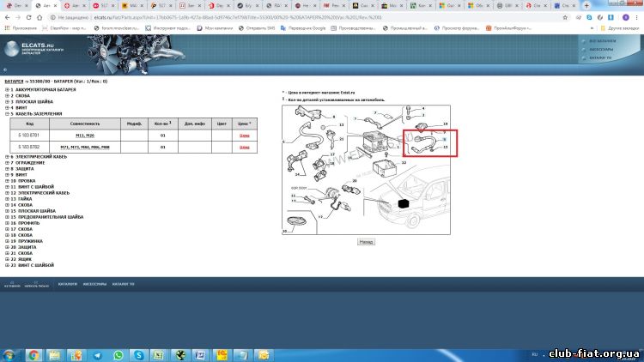Collapse item 5 КАБЕЛЬ ЗАЗЕМЛЕНИЯ
This screenshot has height=362, width=644.
point(7,114)
